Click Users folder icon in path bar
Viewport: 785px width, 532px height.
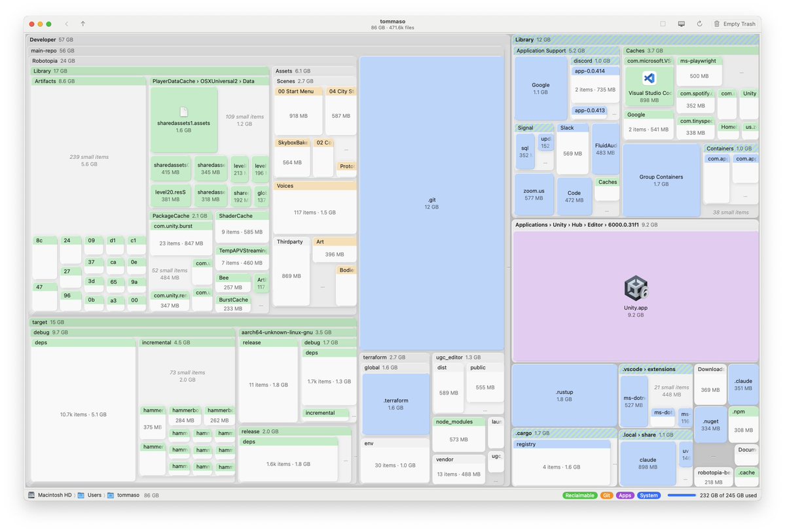tap(81, 495)
